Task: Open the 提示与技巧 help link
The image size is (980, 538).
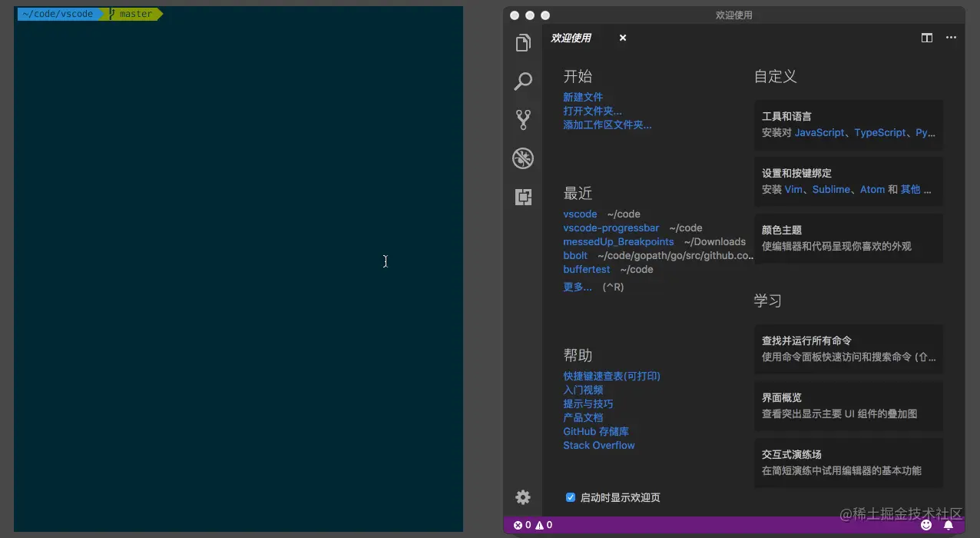Action: pyautogui.click(x=588, y=404)
